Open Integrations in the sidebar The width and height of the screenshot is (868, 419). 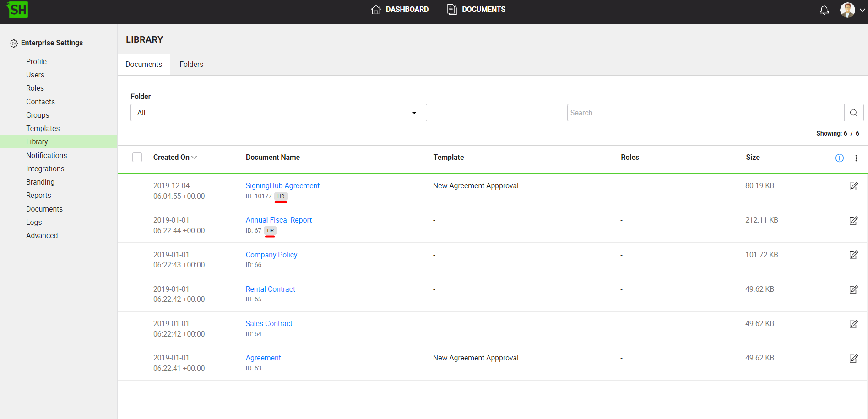click(x=45, y=169)
